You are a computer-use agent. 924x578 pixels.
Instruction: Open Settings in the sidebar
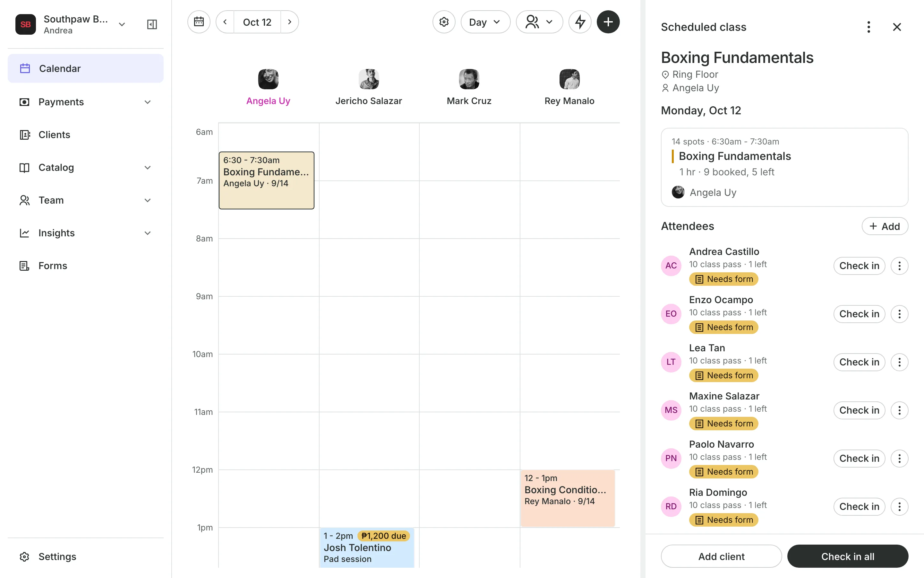pyautogui.click(x=86, y=556)
